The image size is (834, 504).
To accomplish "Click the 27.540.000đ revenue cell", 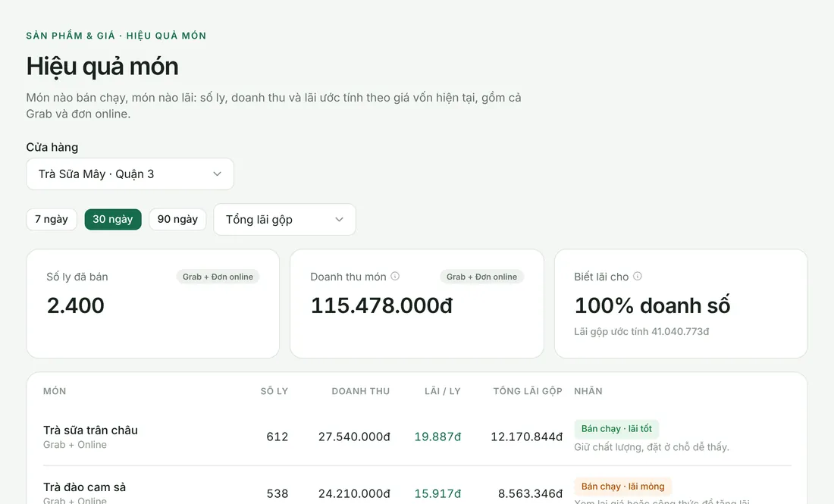I will tap(354, 437).
